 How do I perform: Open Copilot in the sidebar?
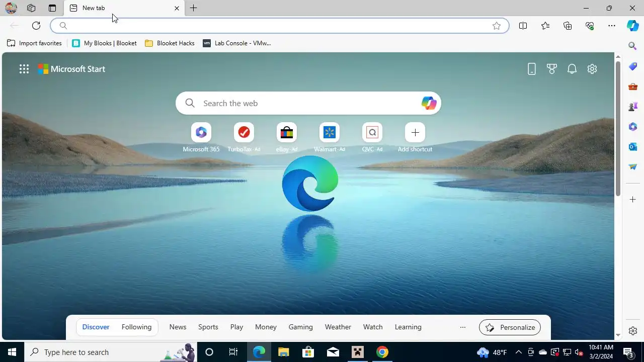(x=633, y=26)
